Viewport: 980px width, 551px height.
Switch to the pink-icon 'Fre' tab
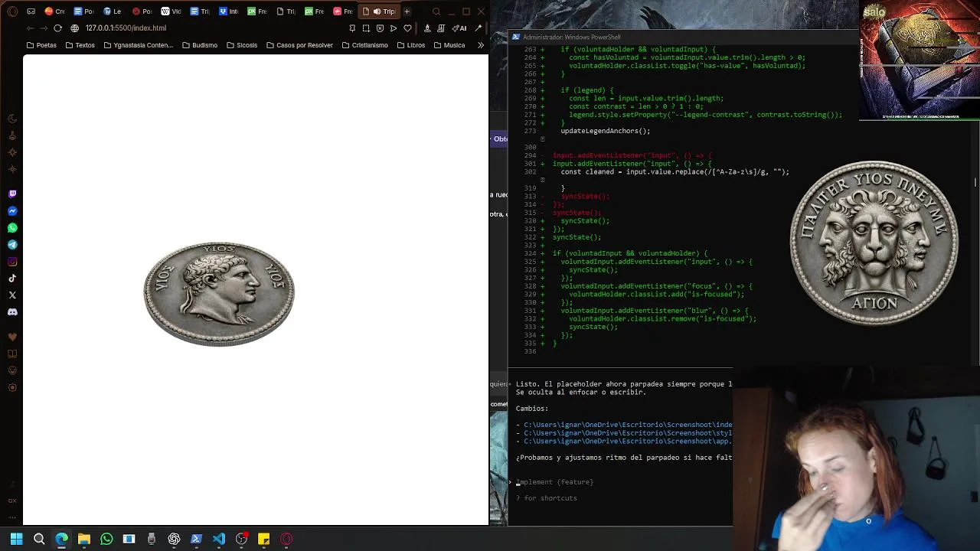coord(342,11)
